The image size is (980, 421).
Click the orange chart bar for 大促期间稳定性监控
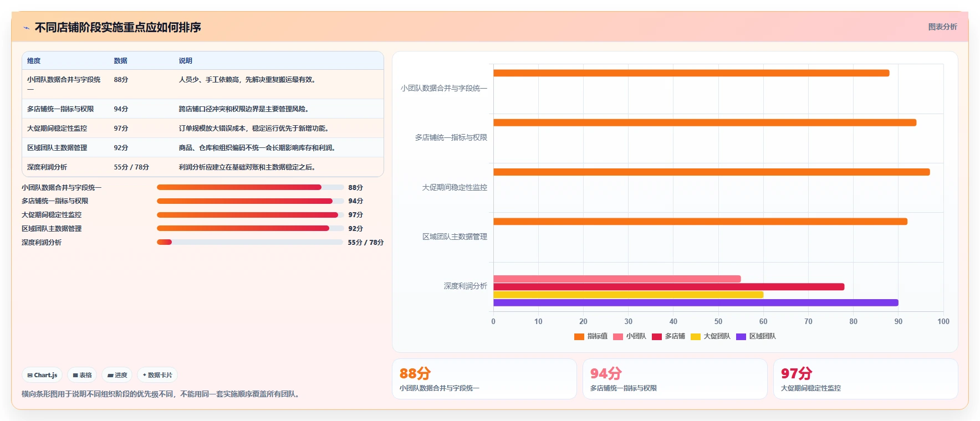[712, 172]
